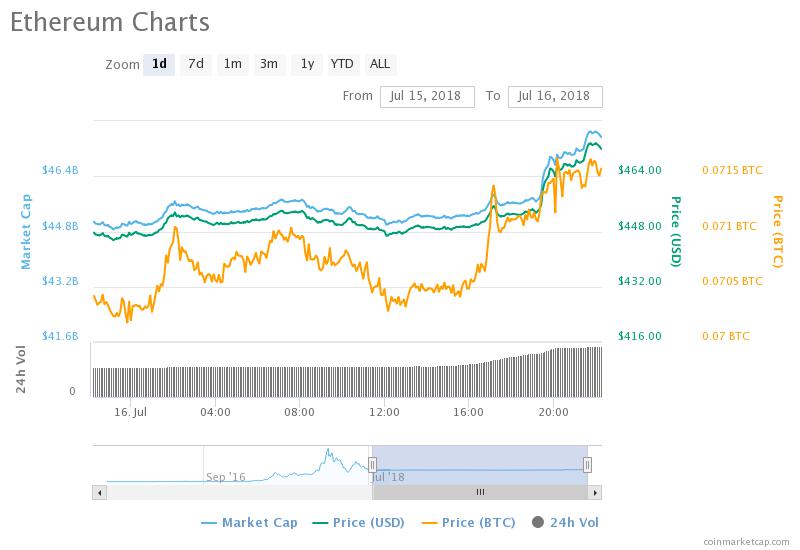Grab the left navigator range handle
800x550 pixels.
pos(372,465)
